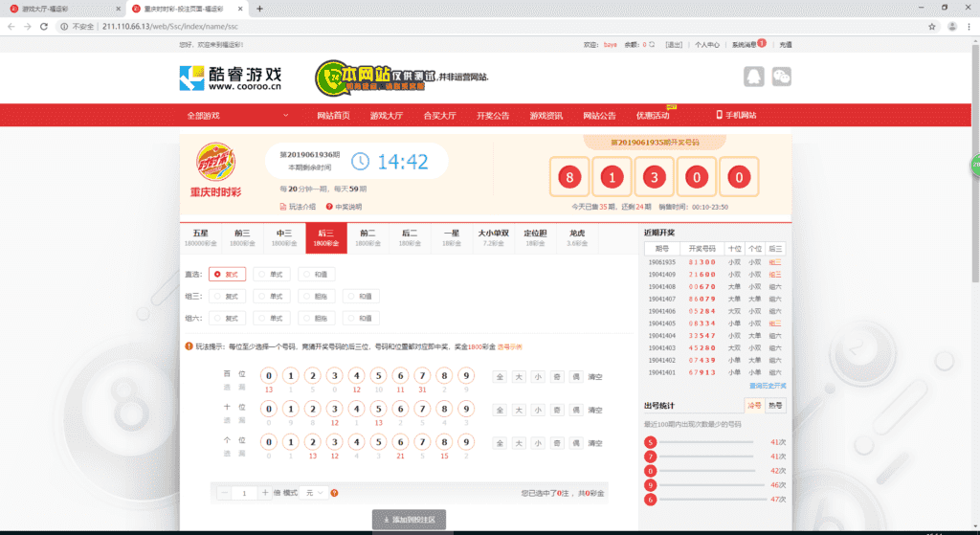Open the 玩法介绍 link

pos(298,207)
